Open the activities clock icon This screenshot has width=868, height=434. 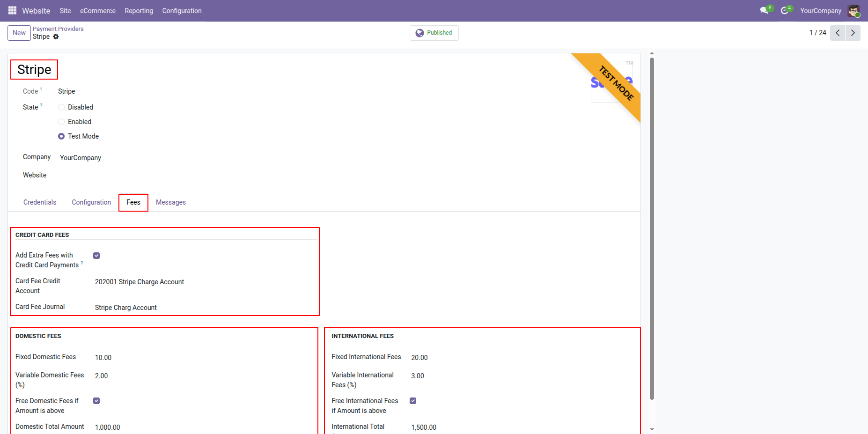(785, 10)
